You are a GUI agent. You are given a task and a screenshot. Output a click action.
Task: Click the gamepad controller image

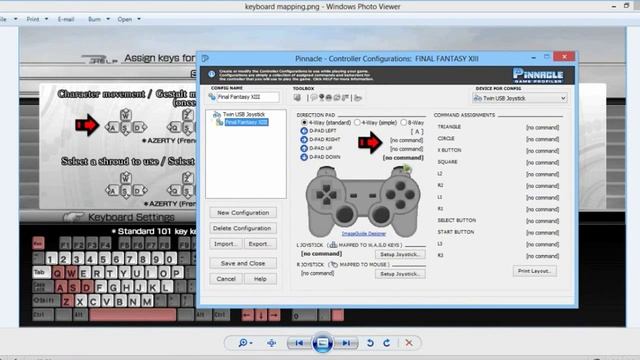point(362,201)
